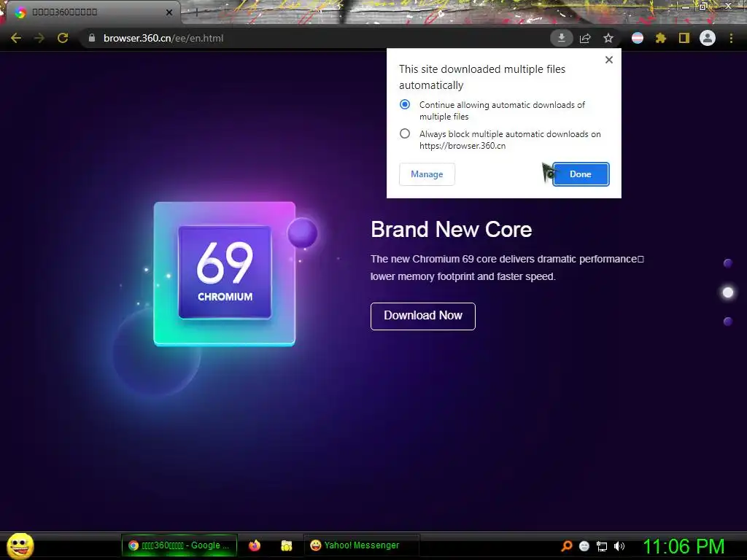Select Always block multiple automatic downloads option
Viewport: 747px width, 560px height.
(x=405, y=134)
